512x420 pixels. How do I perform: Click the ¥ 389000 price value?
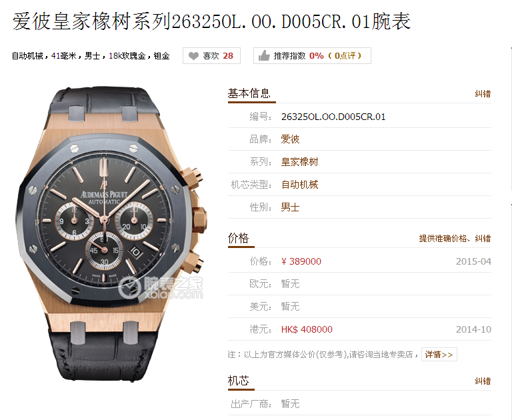(301, 261)
